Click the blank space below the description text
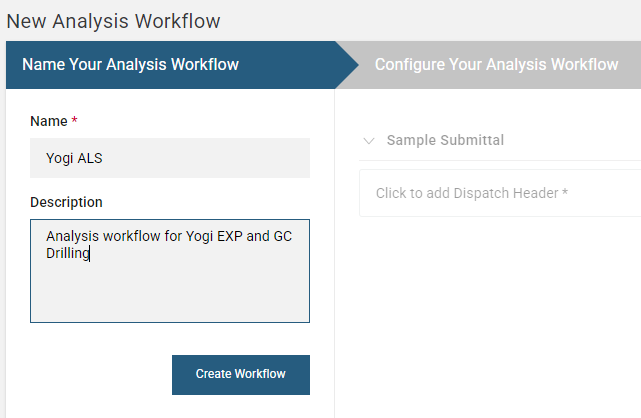This screenshot has width=641, height=418. pos(170,295)
